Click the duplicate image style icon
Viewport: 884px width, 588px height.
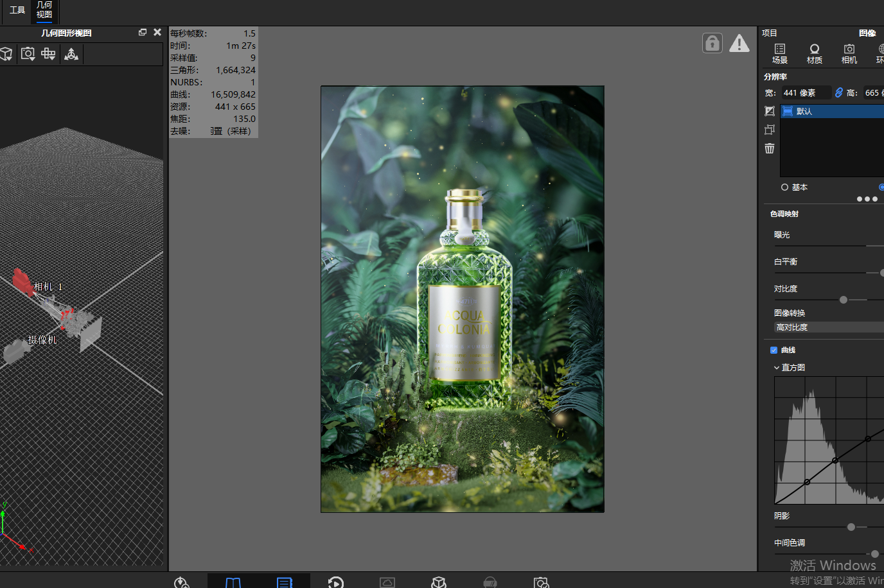[x=770, y=130]
